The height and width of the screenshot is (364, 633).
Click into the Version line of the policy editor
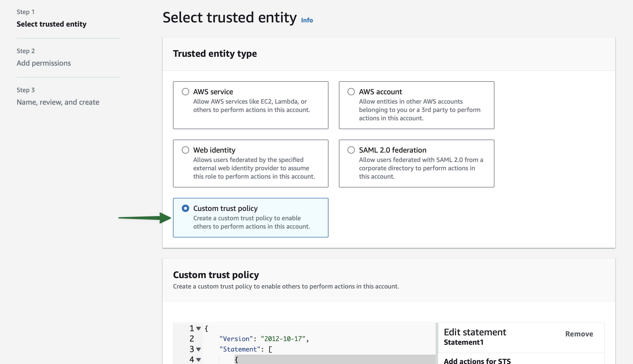point(264,339)
